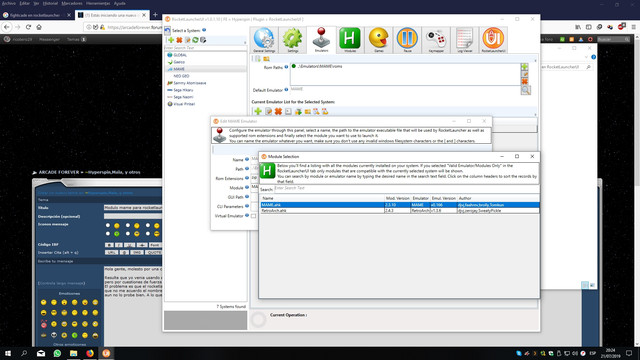Click the Rom Extensions help icon

[x=247, y=178]
